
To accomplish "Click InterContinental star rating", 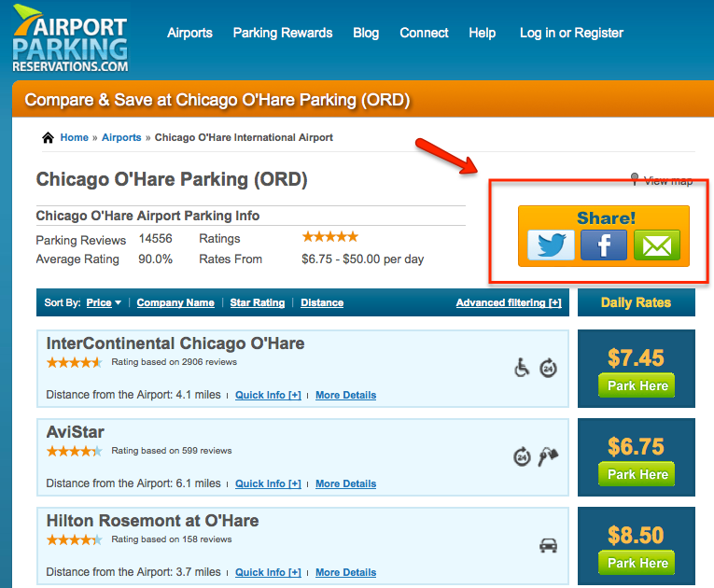I will click(75, 362).
